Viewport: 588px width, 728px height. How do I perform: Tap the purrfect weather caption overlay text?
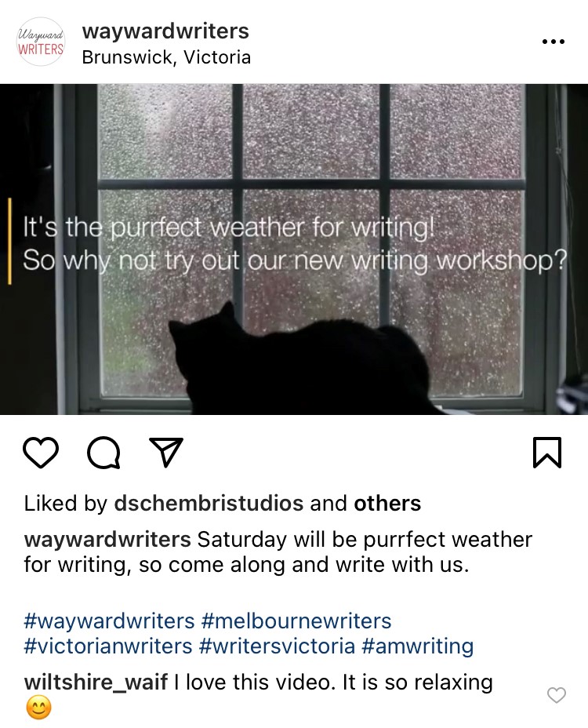[295, 244]
